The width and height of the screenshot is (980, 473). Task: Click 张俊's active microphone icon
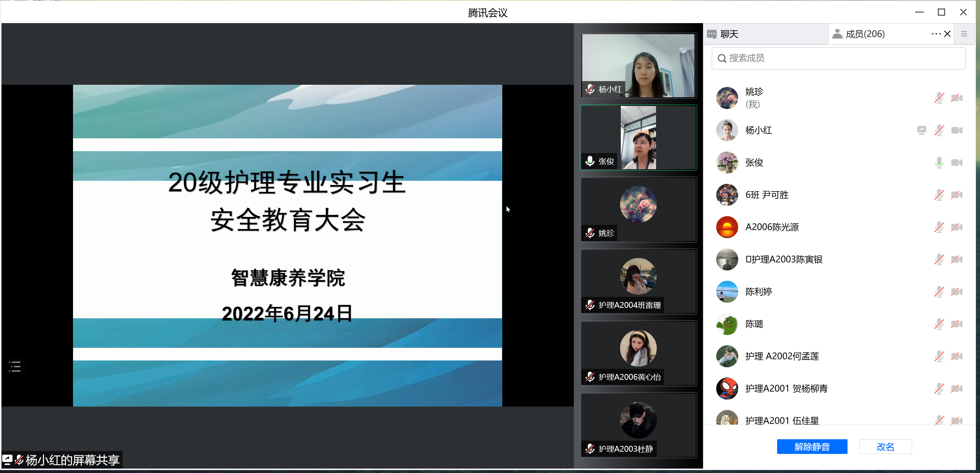(939, 163)
